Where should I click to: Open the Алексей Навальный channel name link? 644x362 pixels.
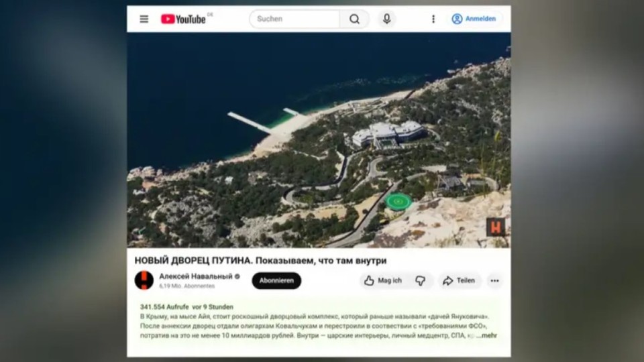coord(195,276)
